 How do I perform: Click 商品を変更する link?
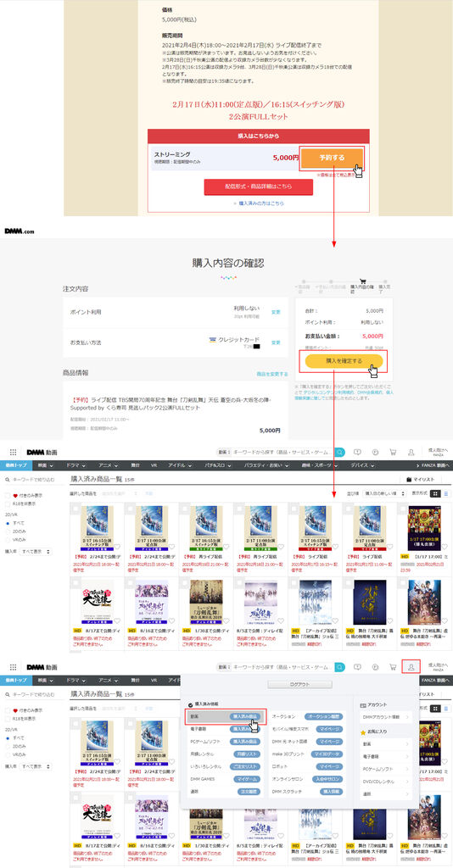272,374
